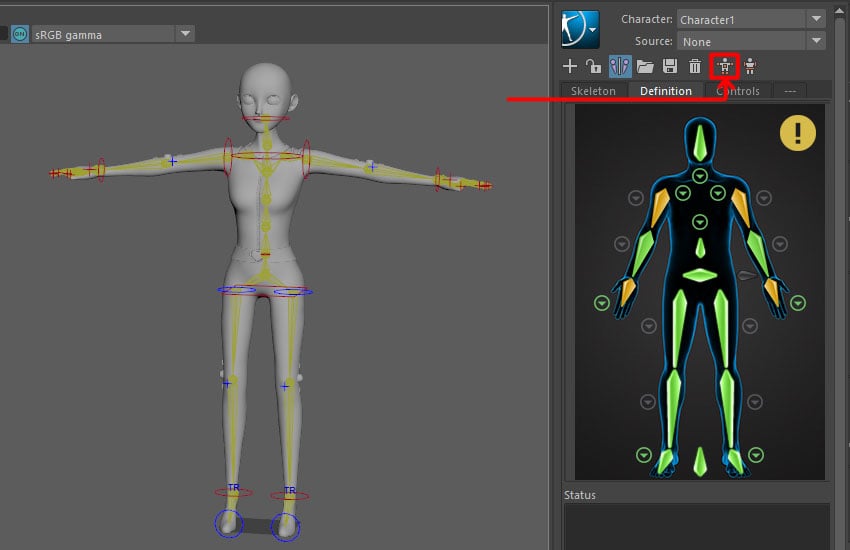Click the HumanIK menu button icon

click(x=581, y=29)
